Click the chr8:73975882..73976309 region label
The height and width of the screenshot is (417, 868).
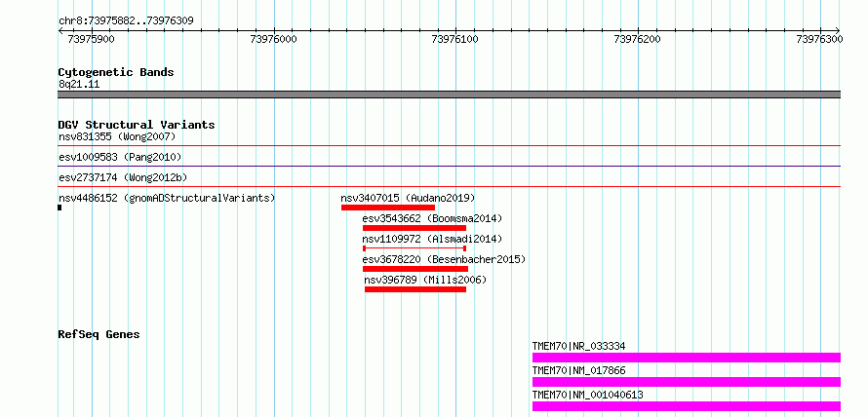coord(126,21)
